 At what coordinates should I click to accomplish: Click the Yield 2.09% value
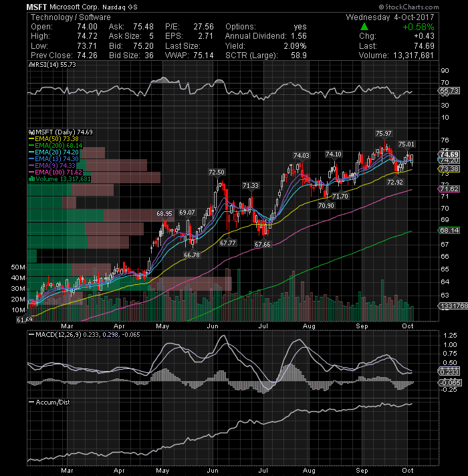[295, 46]
